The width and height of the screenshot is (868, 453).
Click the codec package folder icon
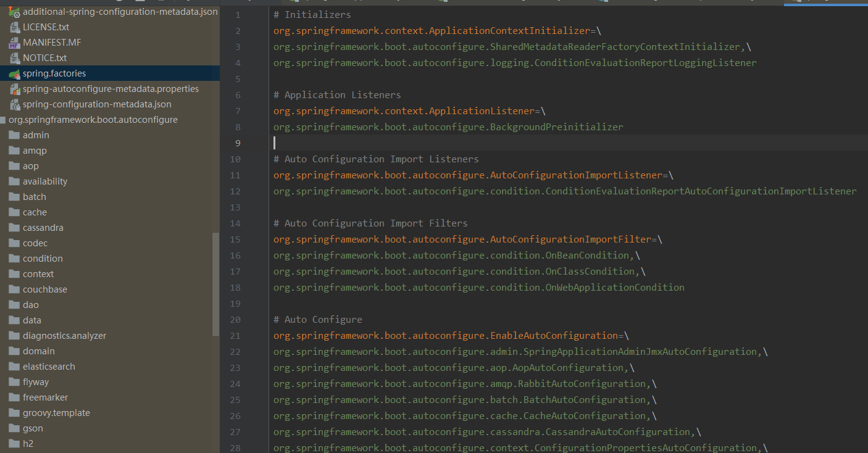[x=14, y=243]
